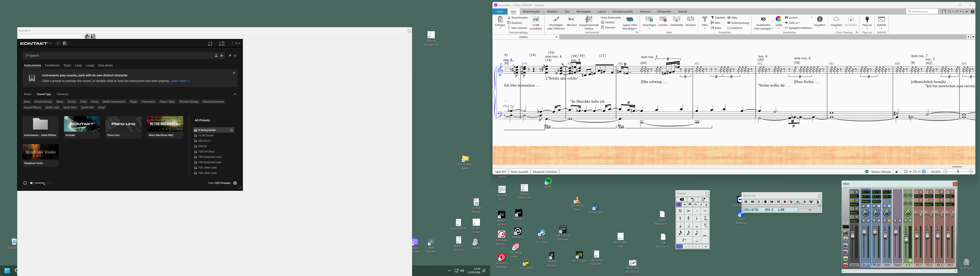The height and width of the screenshot is (276, 980).
Task: Switch to the Noteneingabe ribbon tab
Action: tap(531, 11)
